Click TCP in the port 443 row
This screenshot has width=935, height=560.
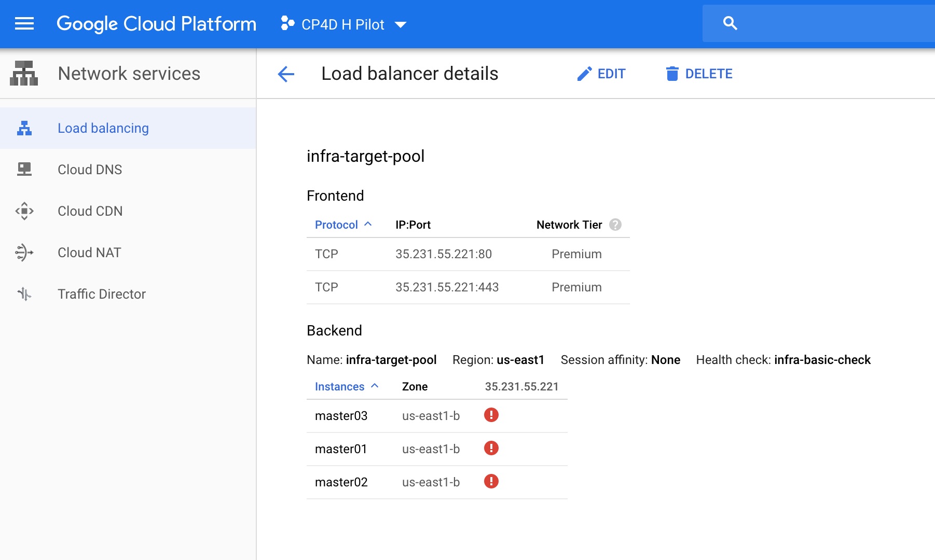pos(326,287)
